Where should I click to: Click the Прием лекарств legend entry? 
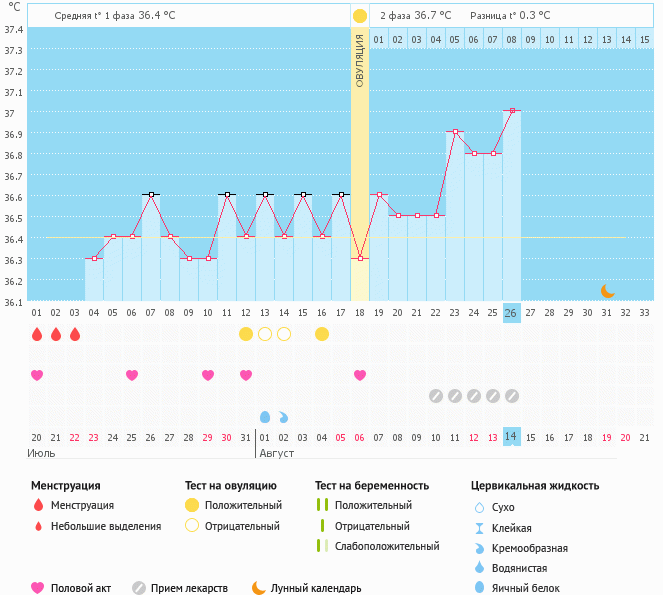180,588
